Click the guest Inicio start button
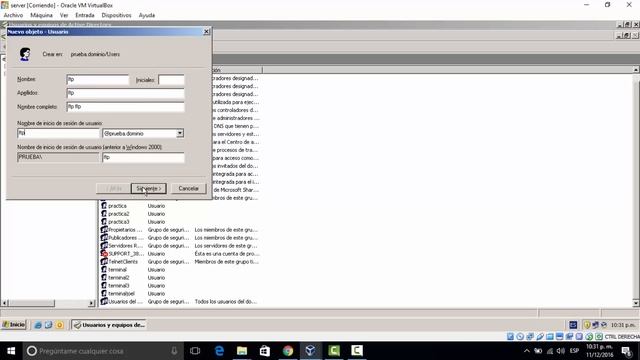640x360 pixels. click(x=14, y=325)
